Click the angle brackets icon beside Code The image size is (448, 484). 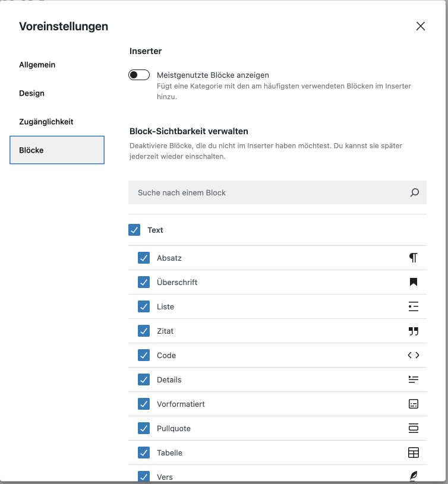pos(414,355)
